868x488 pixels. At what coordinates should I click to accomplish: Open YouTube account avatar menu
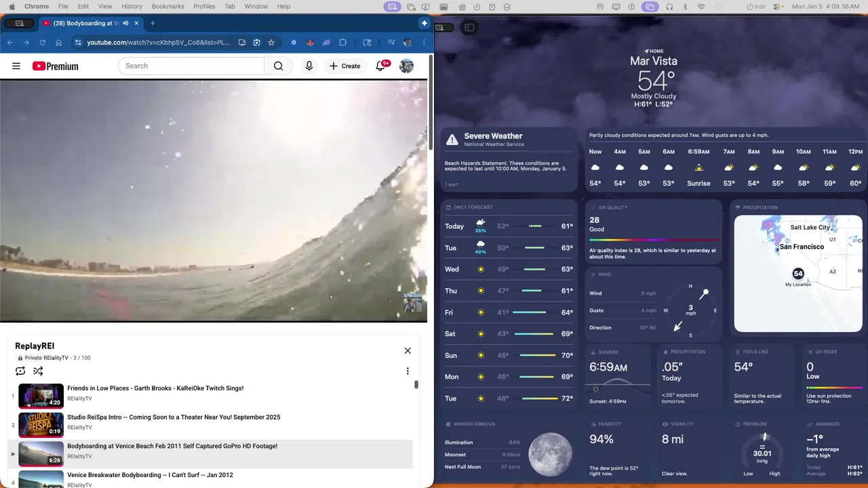(406, 66)
